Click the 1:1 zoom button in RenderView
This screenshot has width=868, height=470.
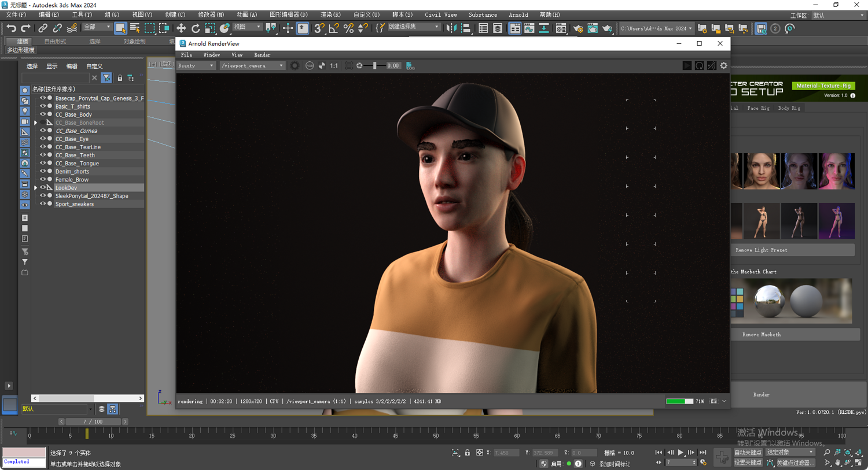click(334, 66)
